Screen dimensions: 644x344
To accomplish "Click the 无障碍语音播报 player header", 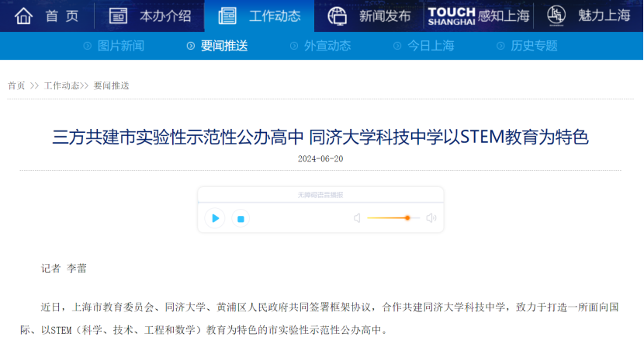I will 320,195.
